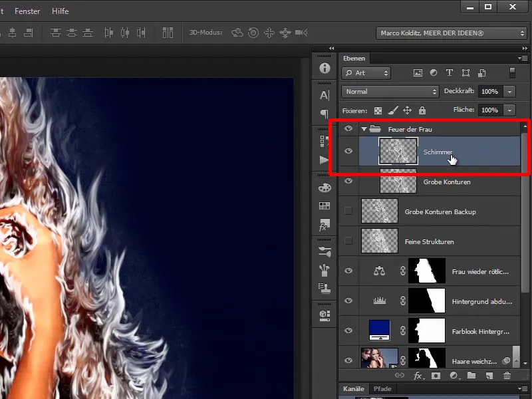Open the Character panel icon
The image size is (532, 399).
point(325,95)
